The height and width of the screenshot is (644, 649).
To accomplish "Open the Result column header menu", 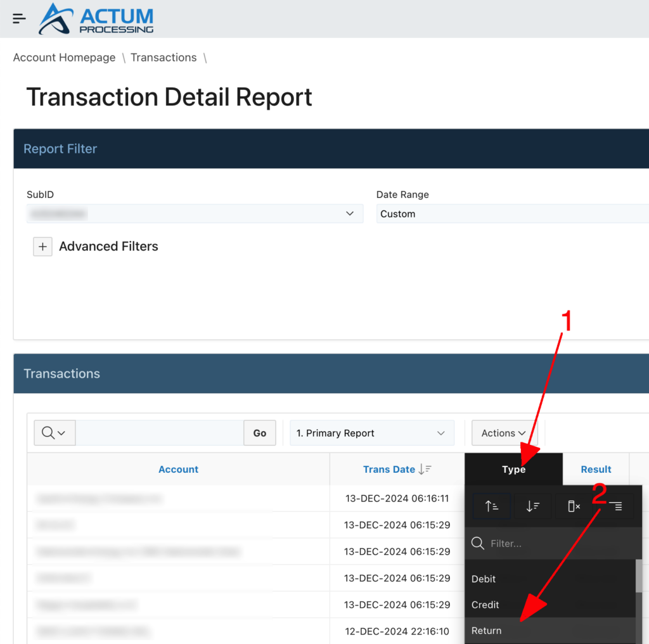I will point(596,469).
